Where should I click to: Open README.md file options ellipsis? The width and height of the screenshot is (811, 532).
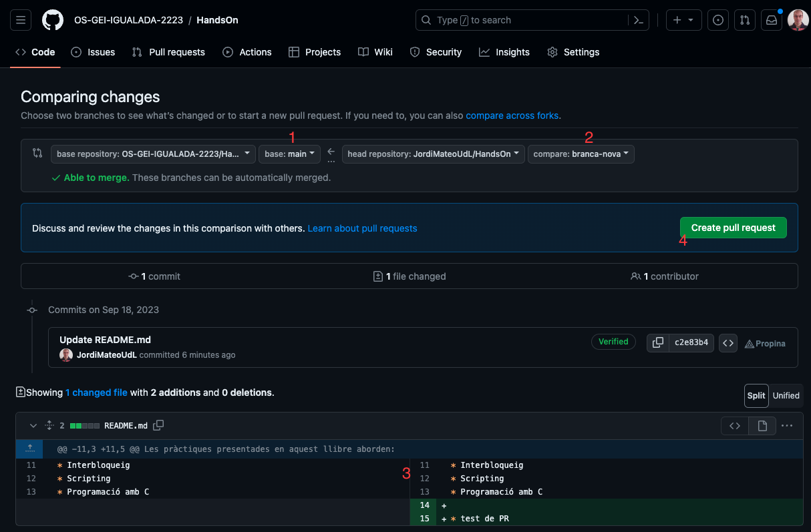[787, 425]
